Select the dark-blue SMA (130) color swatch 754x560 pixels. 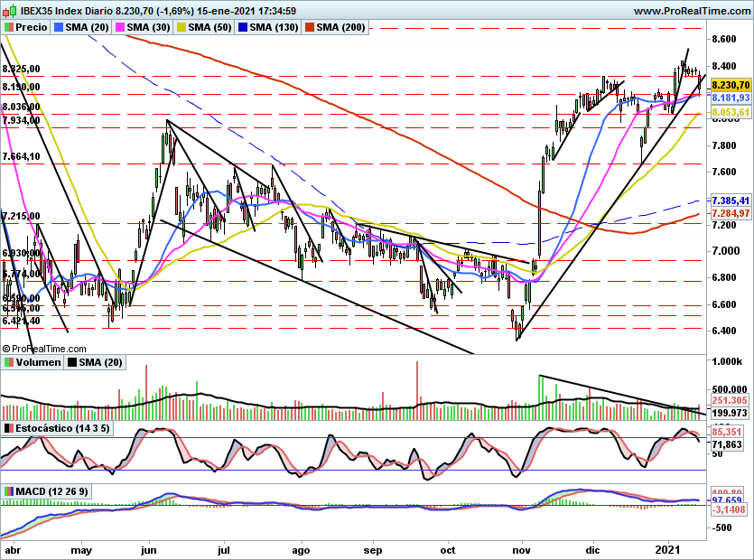point(243,27)
